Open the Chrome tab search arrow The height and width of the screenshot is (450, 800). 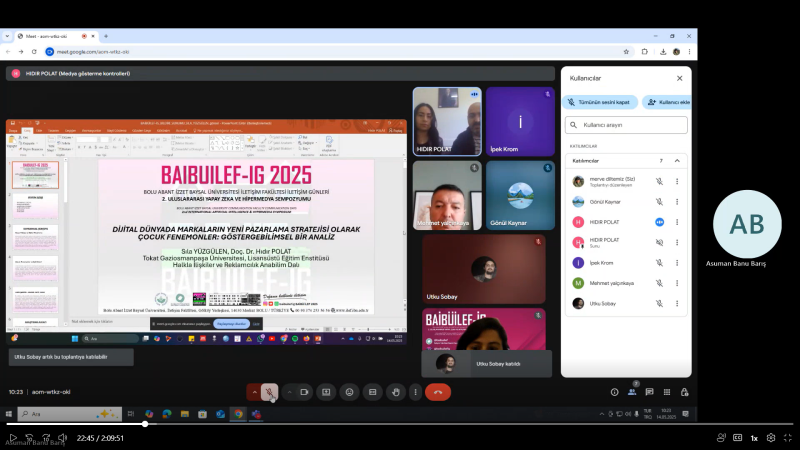(7, 36)
